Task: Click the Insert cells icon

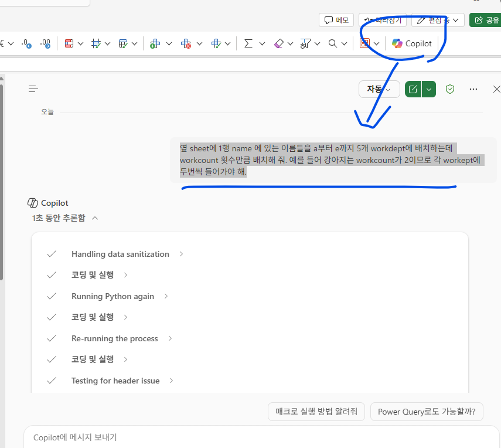Action: (155, 43)
